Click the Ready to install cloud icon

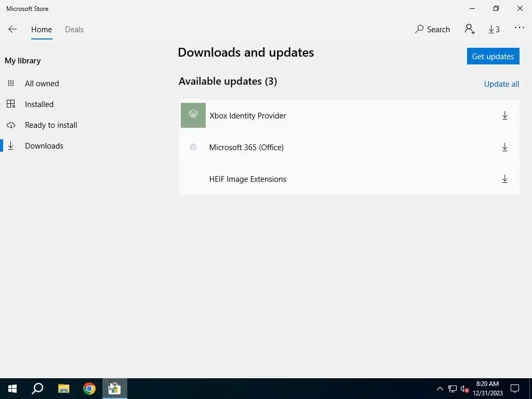11,125
